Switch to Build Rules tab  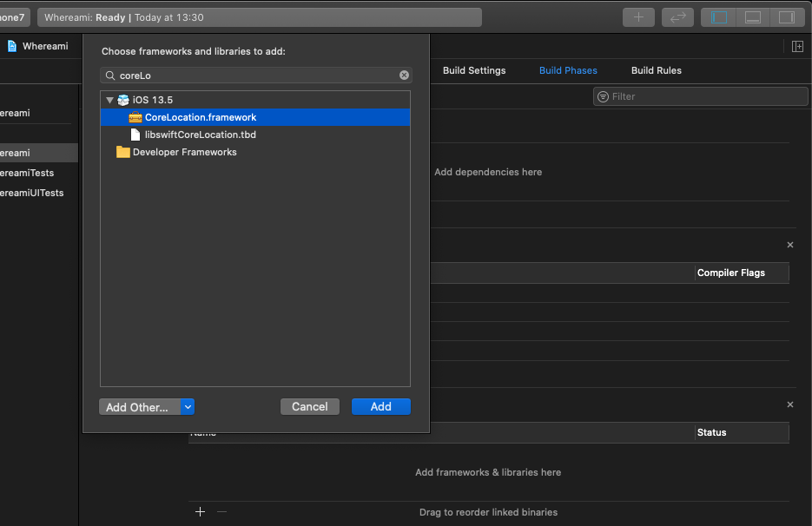657,70
